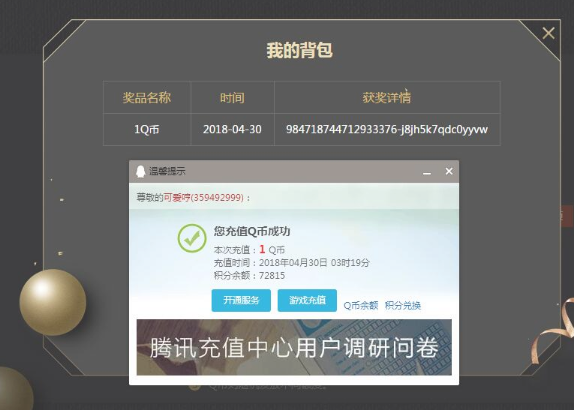Click the 我的背包 title
Screen dimensions: 574x410
[299, 51]
